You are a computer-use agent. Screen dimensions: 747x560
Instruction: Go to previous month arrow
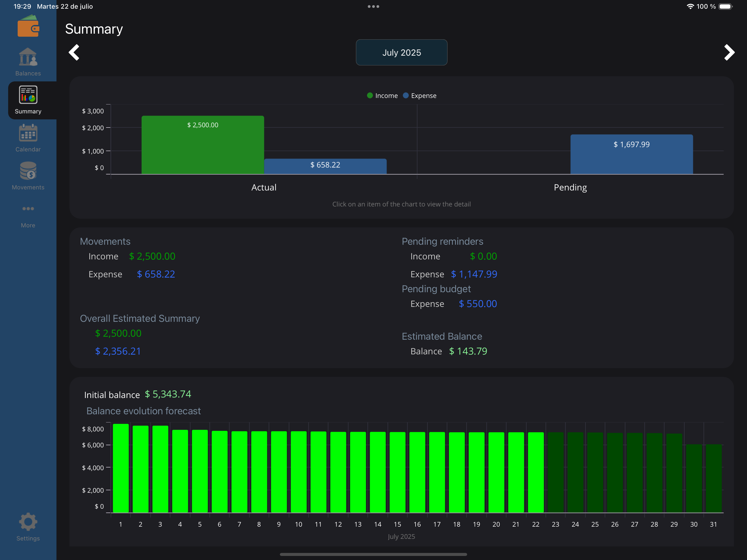pos(74,52)
